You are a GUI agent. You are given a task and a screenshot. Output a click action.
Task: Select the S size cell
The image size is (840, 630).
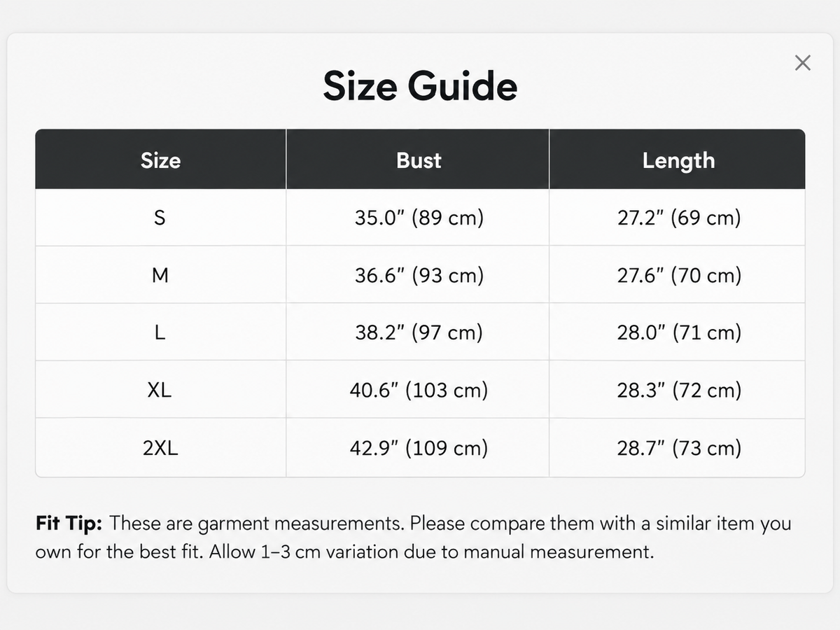click(160, 218)
